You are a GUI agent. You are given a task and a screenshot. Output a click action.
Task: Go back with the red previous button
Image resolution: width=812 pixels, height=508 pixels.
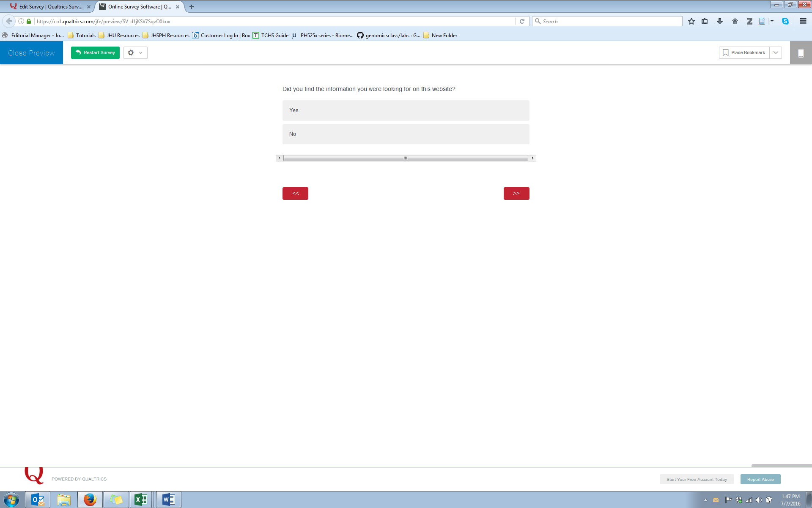pyautogui.click(x=295, y=193)
